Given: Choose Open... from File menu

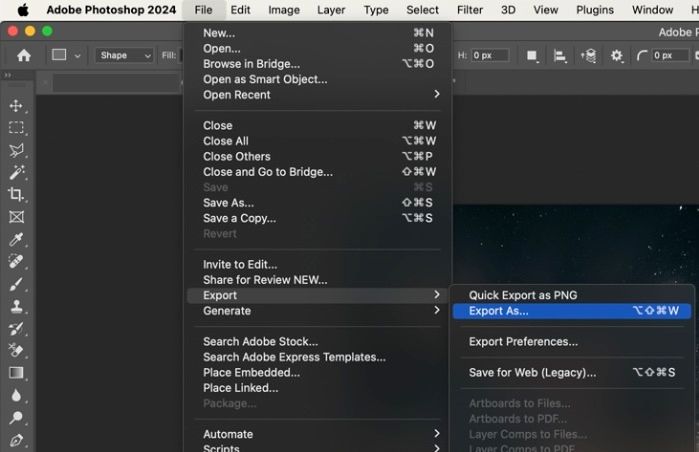Looking at the screenshot, I should pyautogui.click(x=318, y=48).
